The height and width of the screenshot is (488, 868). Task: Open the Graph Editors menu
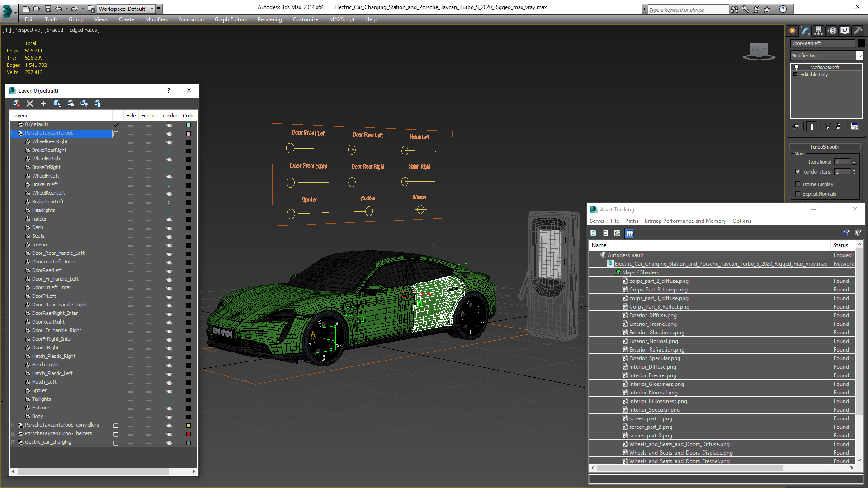pos(231,19)
